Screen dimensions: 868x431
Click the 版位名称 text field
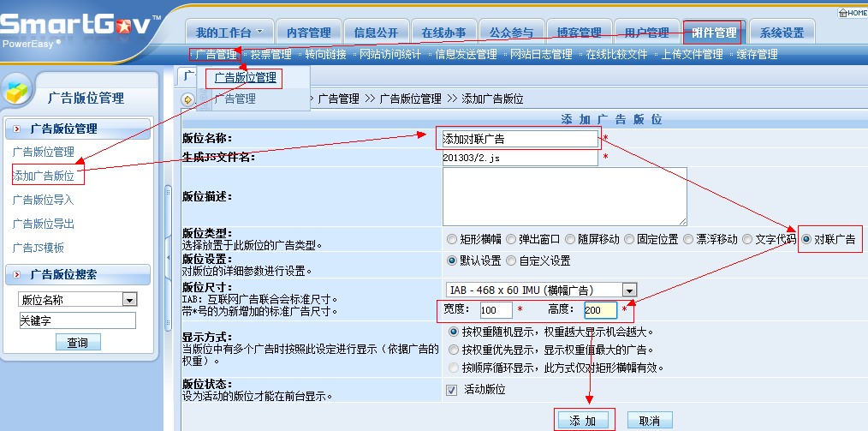(520, 139)
